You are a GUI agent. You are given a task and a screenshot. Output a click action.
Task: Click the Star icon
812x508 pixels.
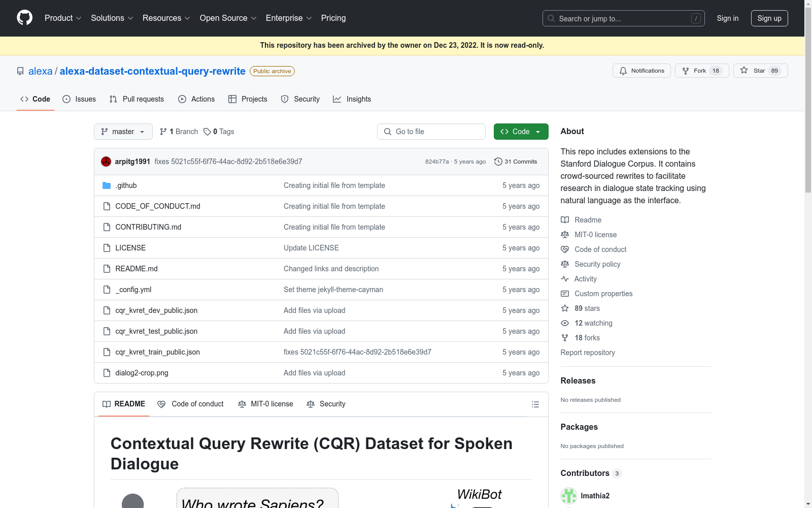pyautogui.click(x=744, y=70)
